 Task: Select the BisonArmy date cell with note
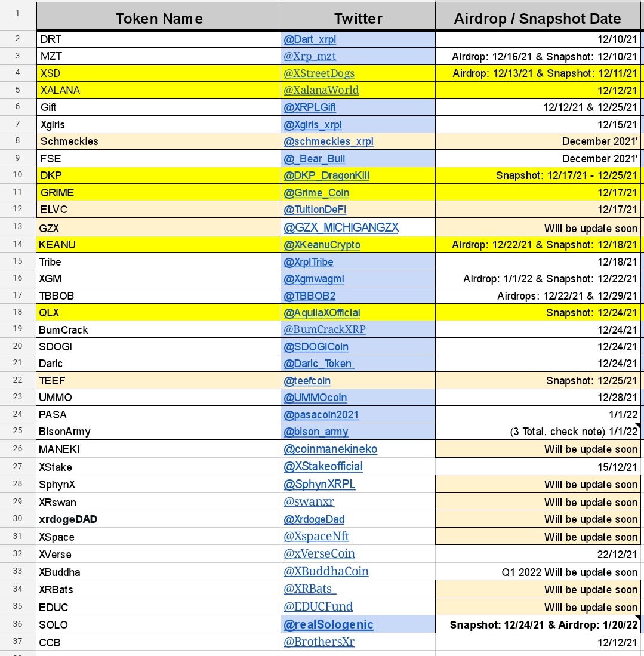click(538, 432)
